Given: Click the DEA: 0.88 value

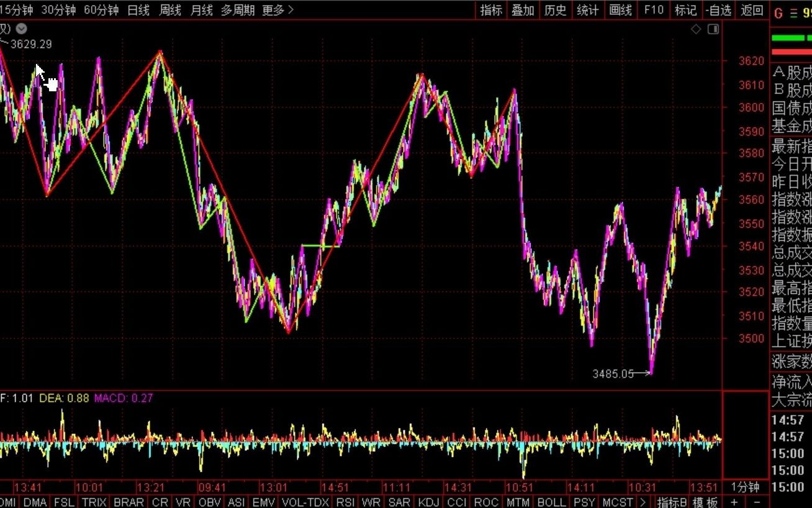Looking at the screenshot, I should click(x=64, y=398).
